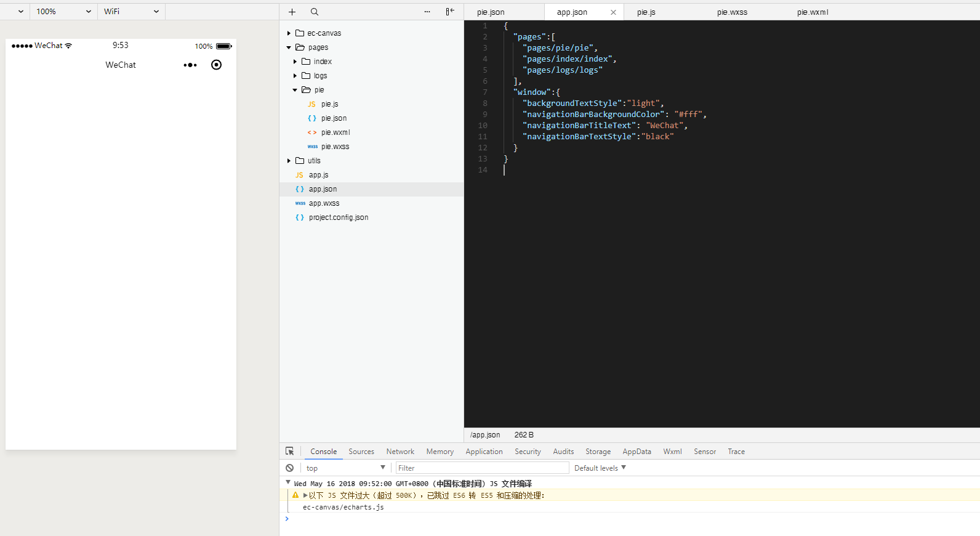Collapse the pie folder
Image resolution: width=980 pixels, height=536 pixels.
tap(295, 90)
